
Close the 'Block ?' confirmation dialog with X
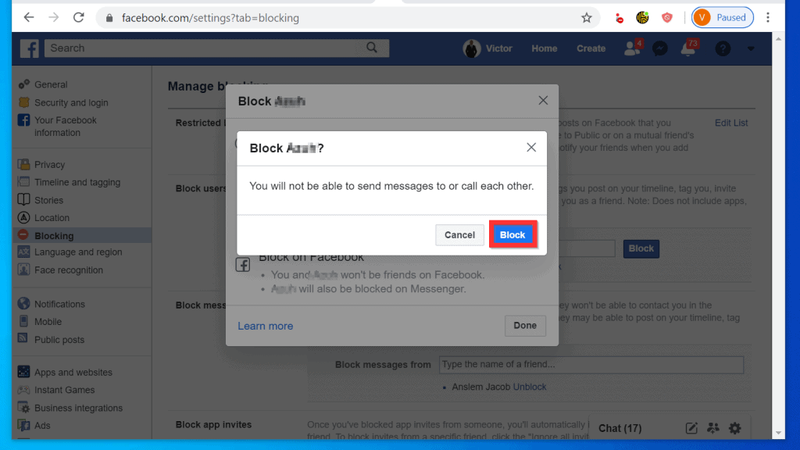pyautogui.click(x=531, y=147)
